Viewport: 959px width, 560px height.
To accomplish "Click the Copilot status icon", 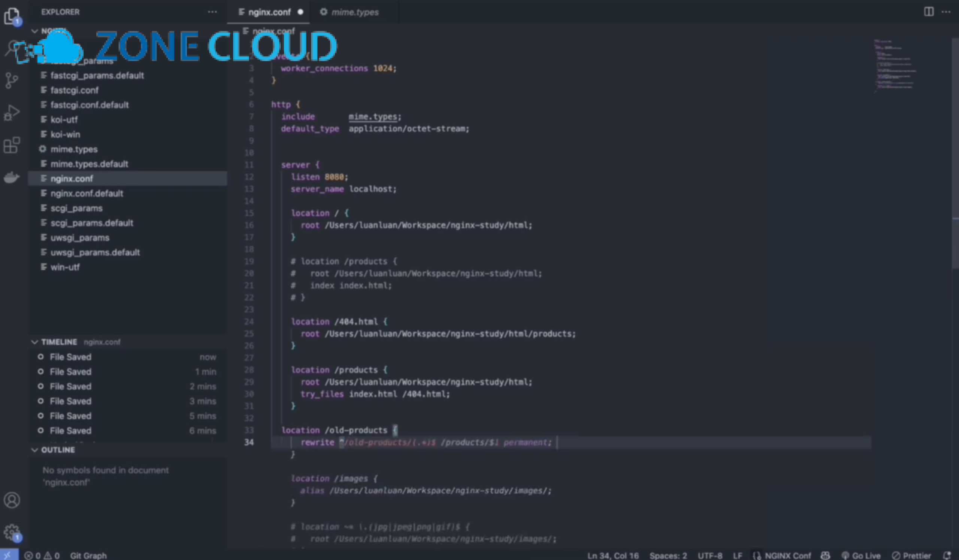I will point(825,556).
